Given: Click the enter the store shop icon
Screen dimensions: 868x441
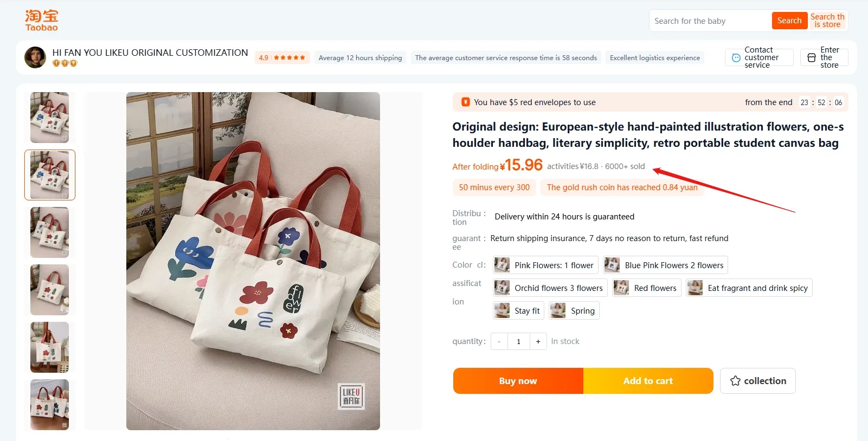Looking at the screenshot, I should coord(811,57).
